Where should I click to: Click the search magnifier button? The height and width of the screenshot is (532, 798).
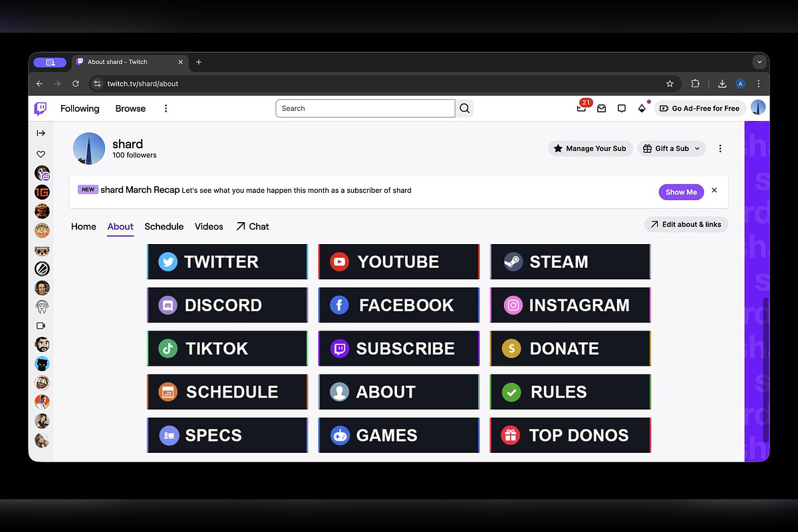click(x=465, y=108)
